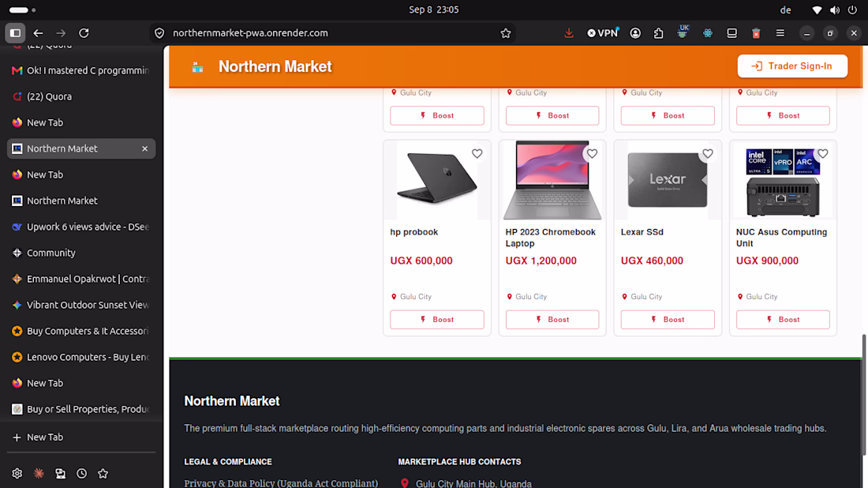Switch to Buy or Sell Properties tab
The width and height of the screenshot is (868, 488).
81,409
